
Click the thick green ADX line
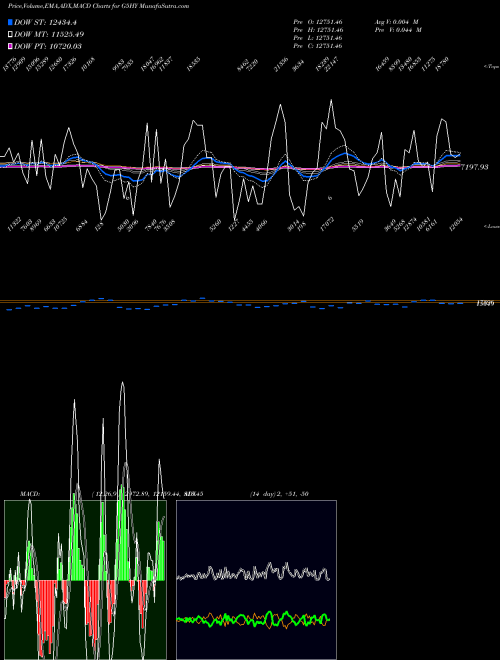click(x=253, y=619)
